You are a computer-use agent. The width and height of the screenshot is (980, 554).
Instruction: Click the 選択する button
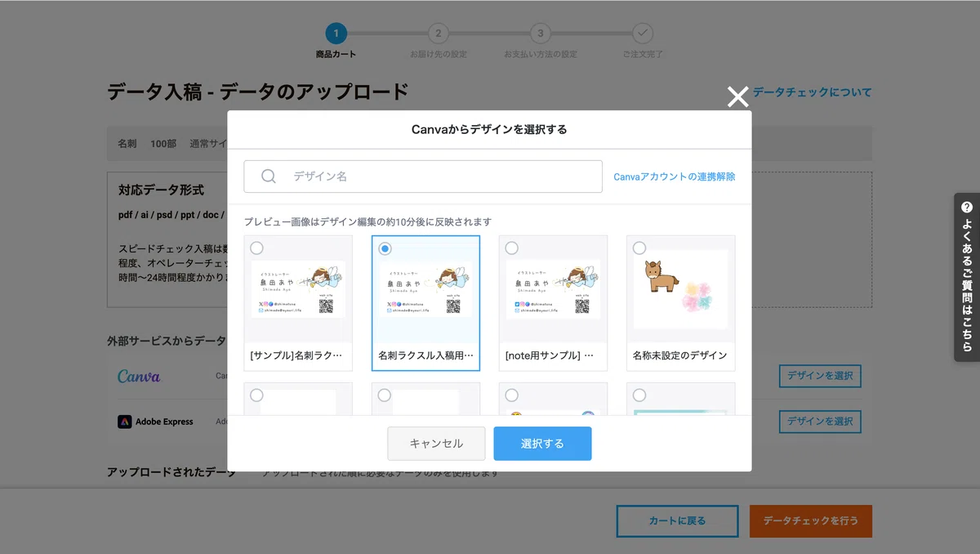coord(542,444)
